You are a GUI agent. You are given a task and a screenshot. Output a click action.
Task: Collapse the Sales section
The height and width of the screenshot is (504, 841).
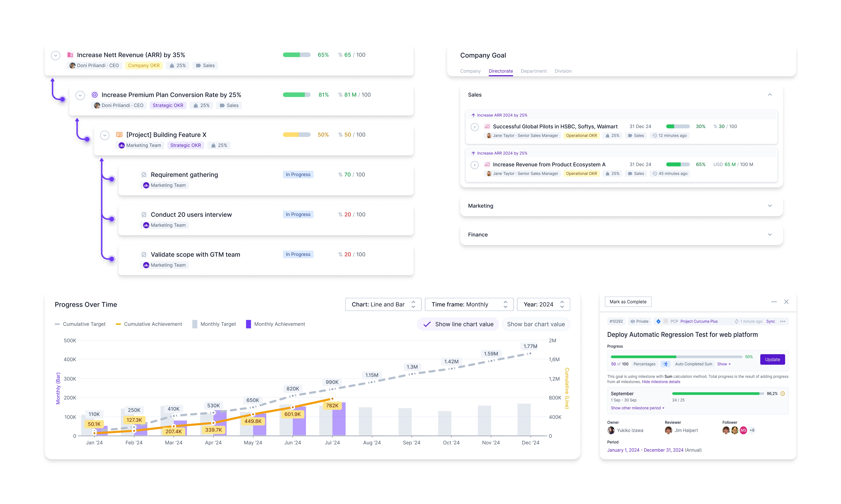[770, 95]
